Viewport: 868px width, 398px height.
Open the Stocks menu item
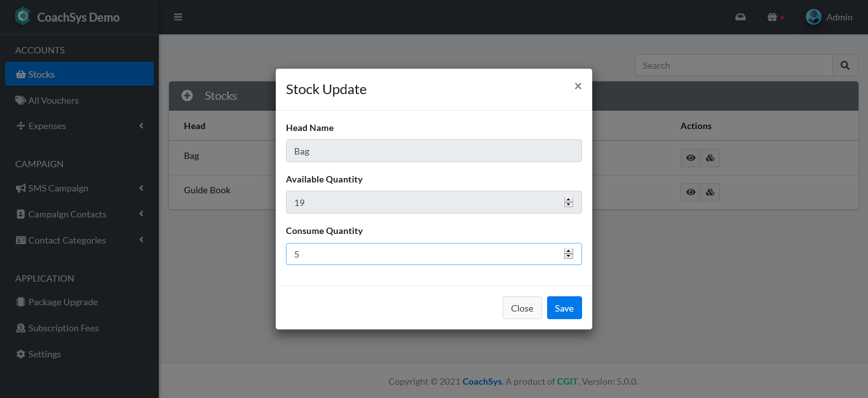pos(79,74)
